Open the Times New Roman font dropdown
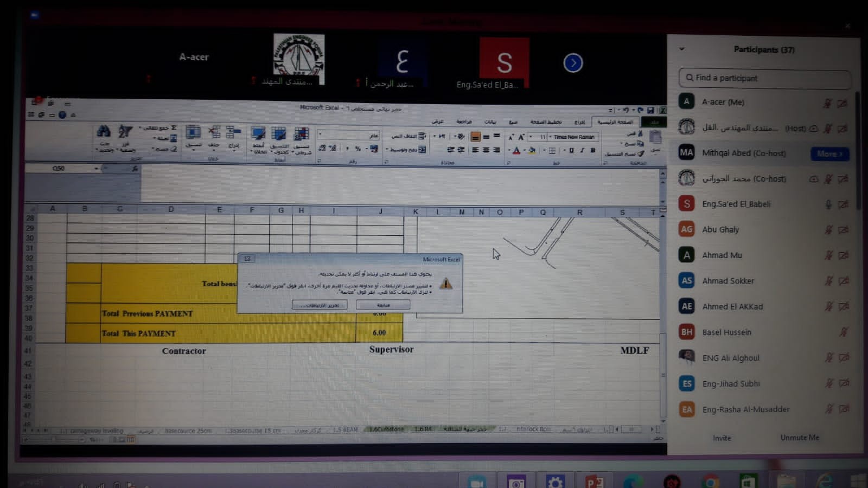868x488 pixels. (x=550, y=137)
